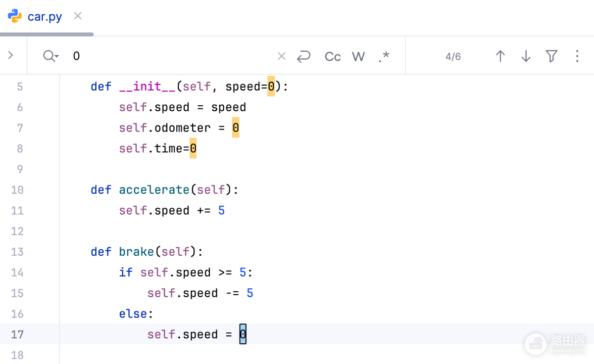Insert a new line in search field
The width and height of the screenshot is (594, 364).
pyautogui.click(x=303, y=56)
